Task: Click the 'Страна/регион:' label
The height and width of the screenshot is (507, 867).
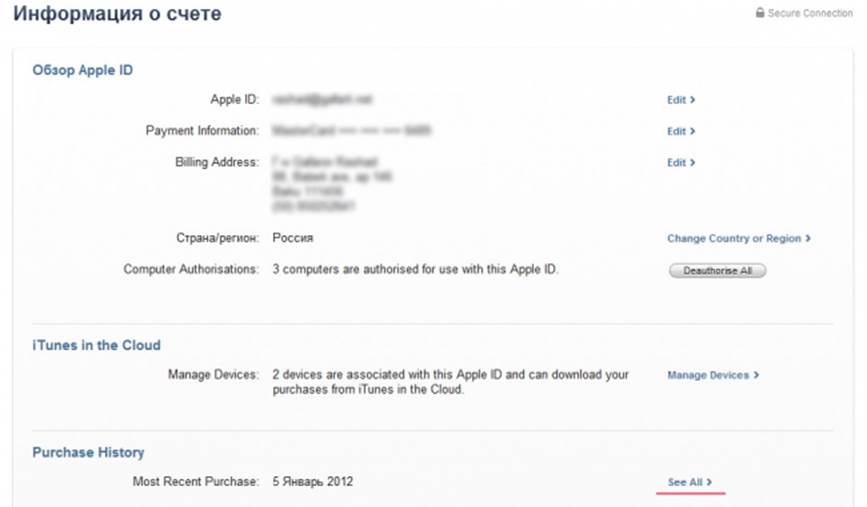Action: tap(217, 238)
